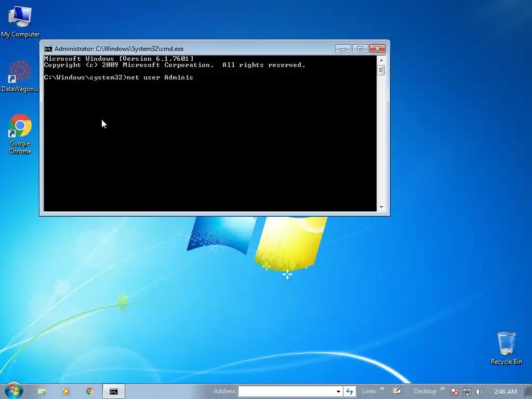
Task: Click the cmd window title text
Action: (119, 49)
